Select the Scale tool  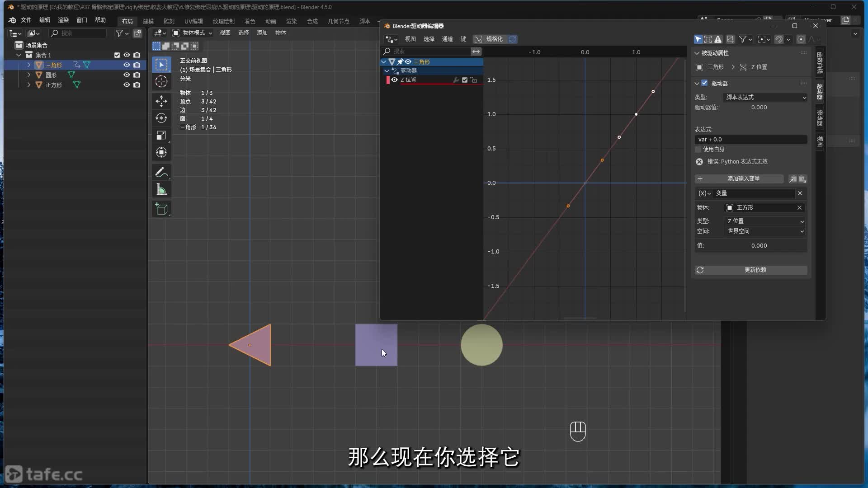point(161,136)
